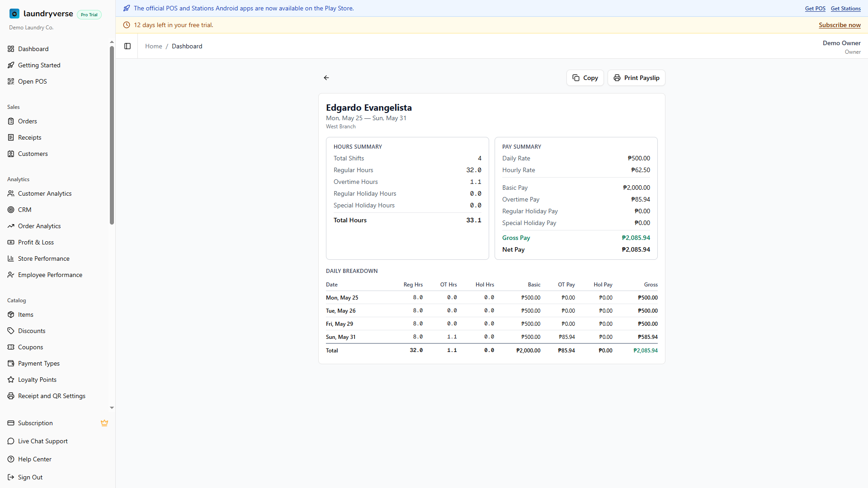Click the Customers contact icon
The width and height of the screenshot is (868, 488).
pos(11,154)
